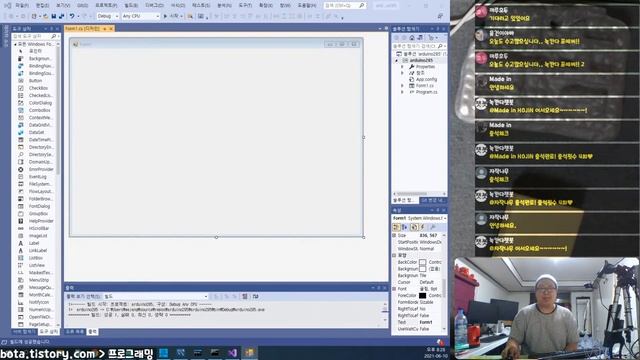Switch Properties panel to categorized view icon
This screenshot has height=360, width=640.
[x=396, y=227]
